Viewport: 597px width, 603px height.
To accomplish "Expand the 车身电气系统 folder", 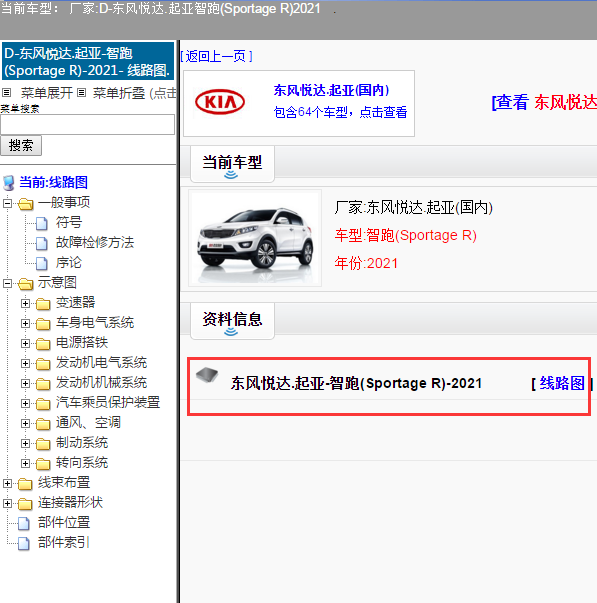I will pos(25,323).
